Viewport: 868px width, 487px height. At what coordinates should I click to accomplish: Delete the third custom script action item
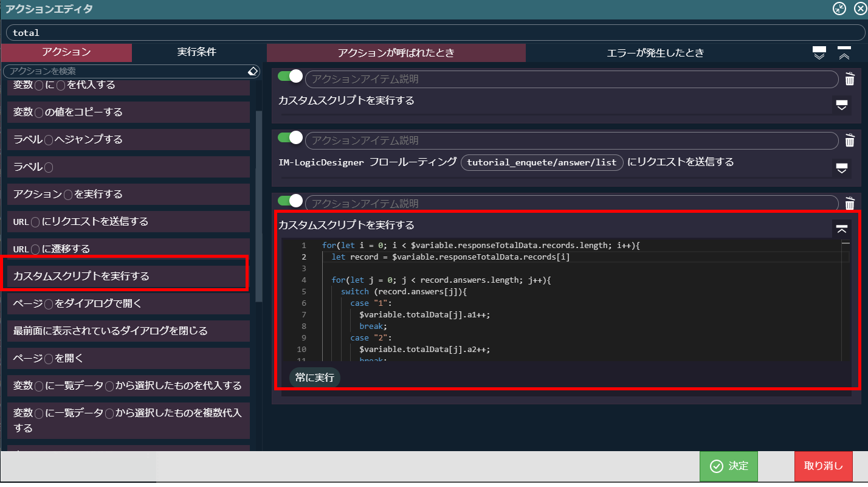click(x=850, y=203)
